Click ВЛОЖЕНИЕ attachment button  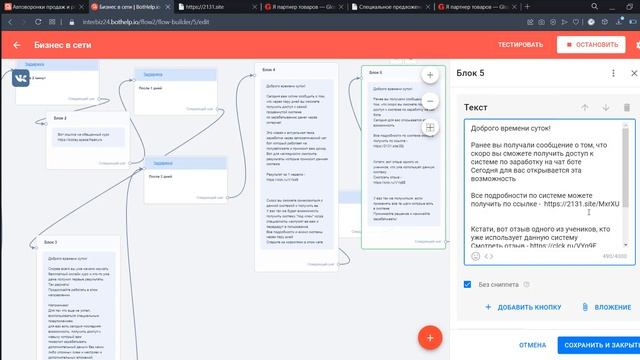pos(607,307)
